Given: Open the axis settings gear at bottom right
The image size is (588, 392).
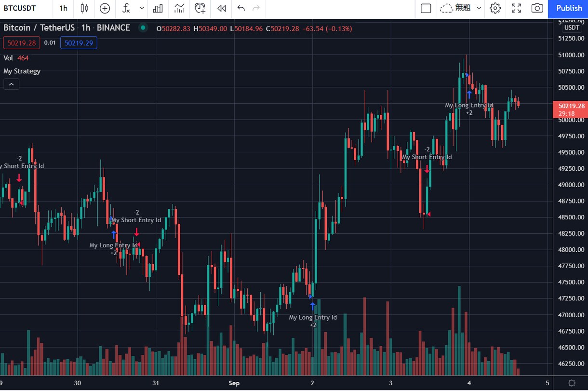Looking at the screenshot, I should (571, 383).
